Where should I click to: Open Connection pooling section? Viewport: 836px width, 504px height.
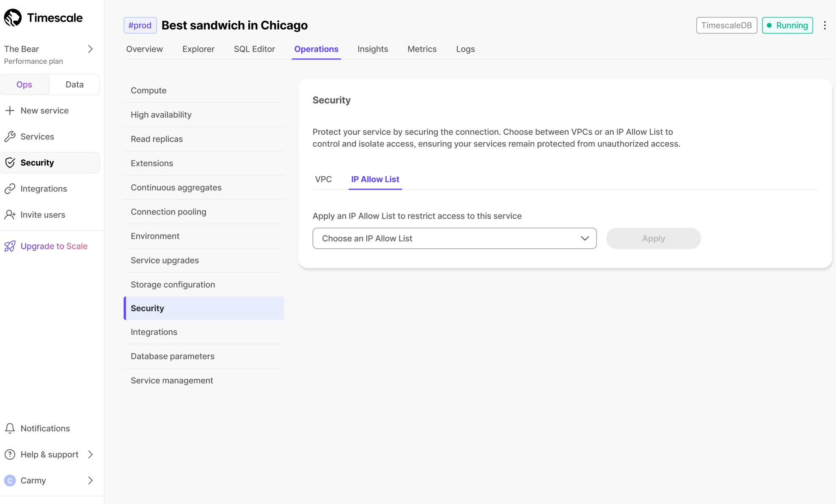[204, 212]
